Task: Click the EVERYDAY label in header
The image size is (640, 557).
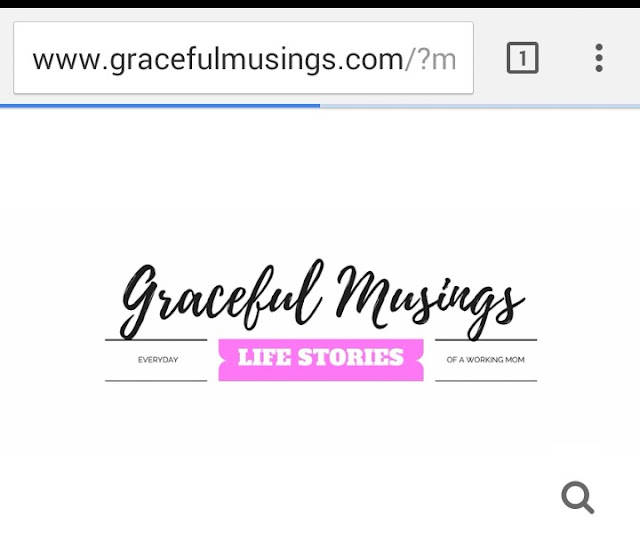Action: point(158,360)
